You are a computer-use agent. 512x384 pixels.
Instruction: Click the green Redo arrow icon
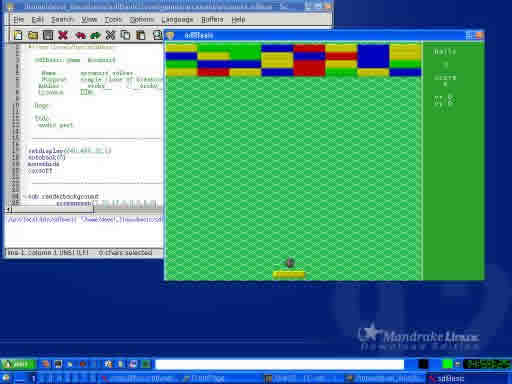click(x=95, y=35)
